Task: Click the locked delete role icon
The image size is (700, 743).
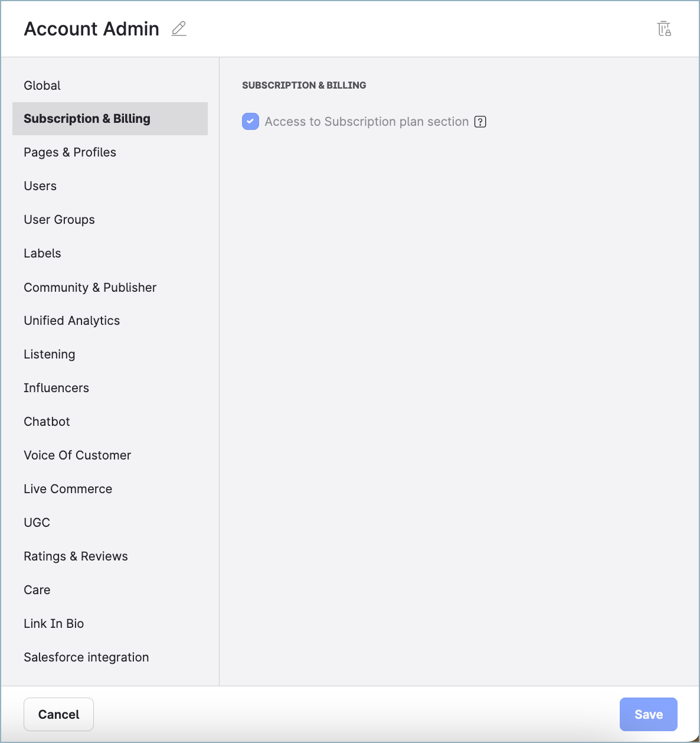Action: click(x=665, y=28)
